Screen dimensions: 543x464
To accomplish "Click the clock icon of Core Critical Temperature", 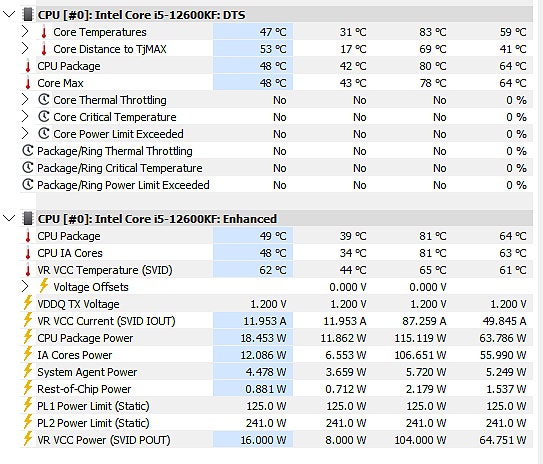I will click(x=44, y=117).
